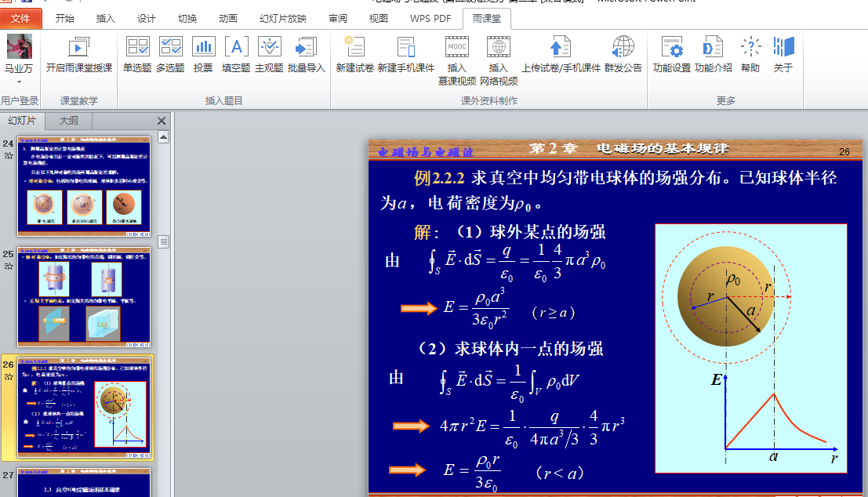Click the 批量导入 icon
868x497 pixels.
tap(307, 53)
